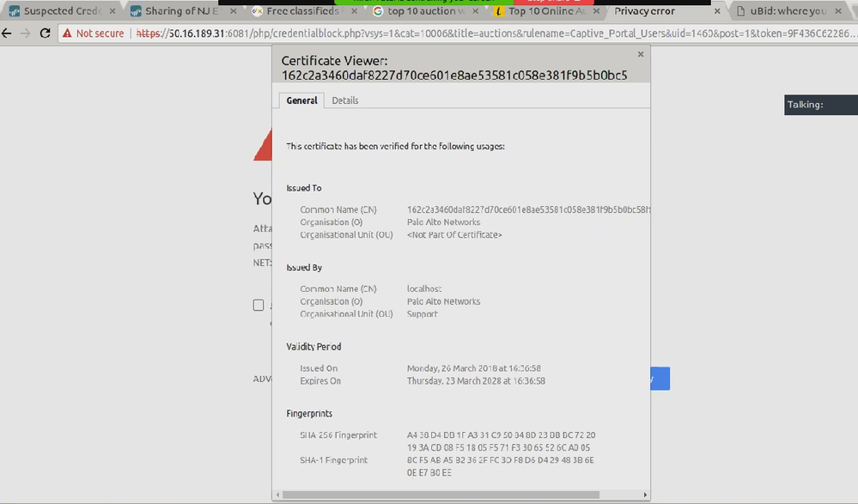
Task: Switch to the Details certificate tab
Action: [345, 100]
